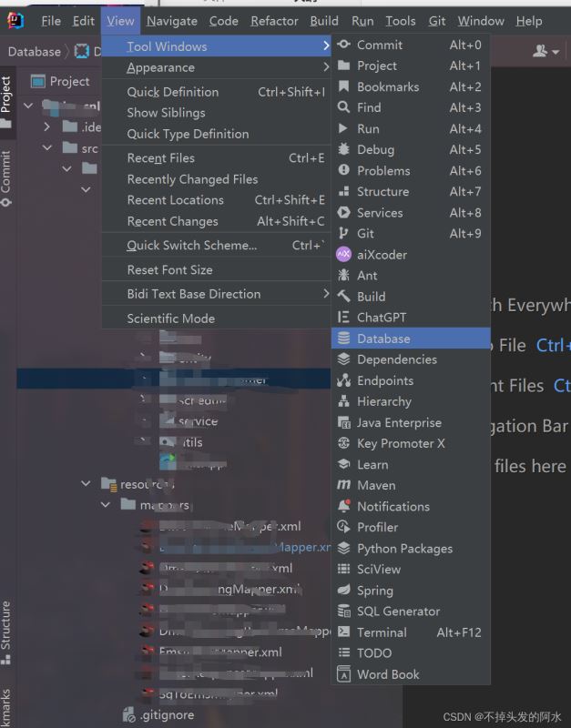Choose Quick Switch Scheme entry
This screenshot has height=728, width=571.
216,245
